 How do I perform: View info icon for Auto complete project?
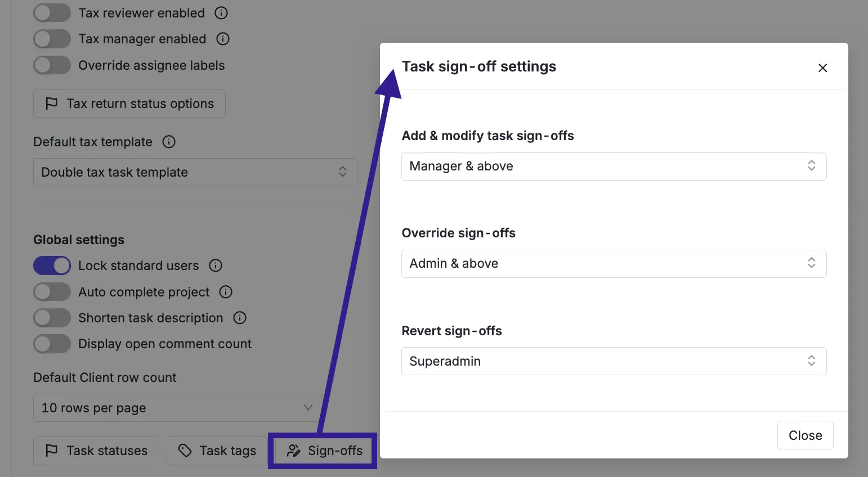point(226,292)
